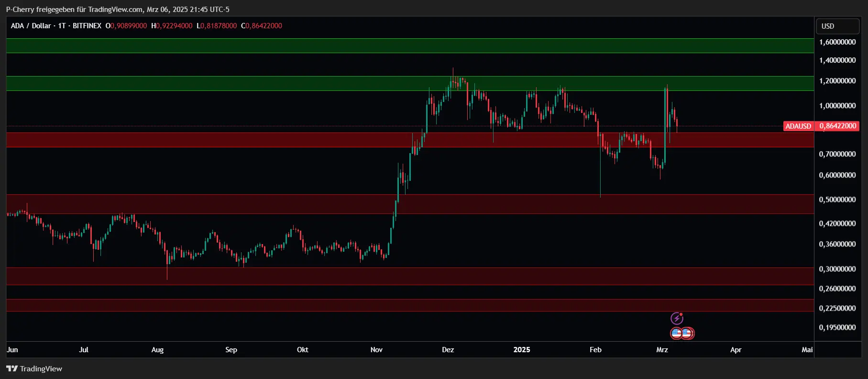Click the 0,60000000 price axis label
This screenshot has width=868, height=379.
click(x=837, y=175)
